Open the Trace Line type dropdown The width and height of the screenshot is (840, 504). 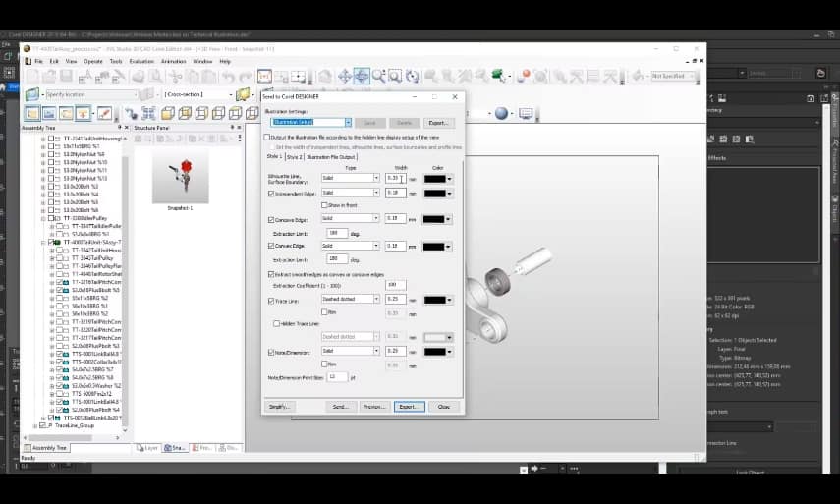click(x=375, y=299)
